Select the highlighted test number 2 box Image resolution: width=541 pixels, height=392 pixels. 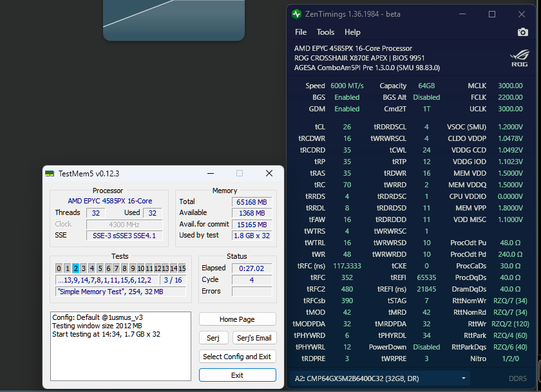pos(75,268)
